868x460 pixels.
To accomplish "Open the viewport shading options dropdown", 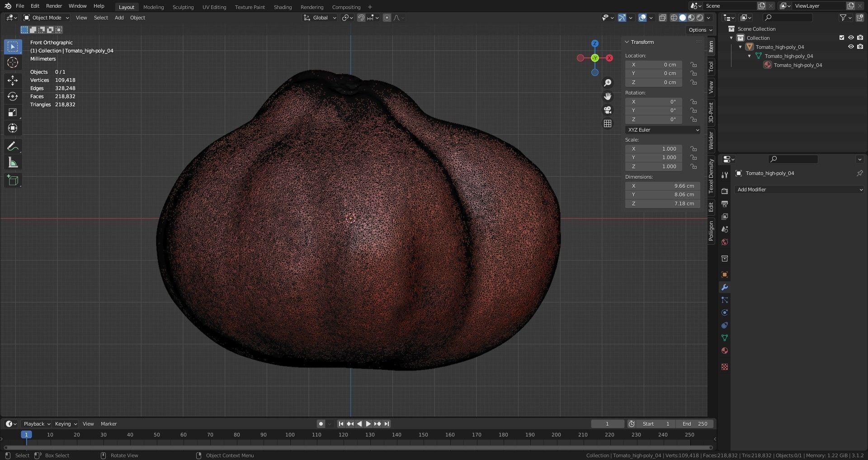I will [x=708, y=18].
